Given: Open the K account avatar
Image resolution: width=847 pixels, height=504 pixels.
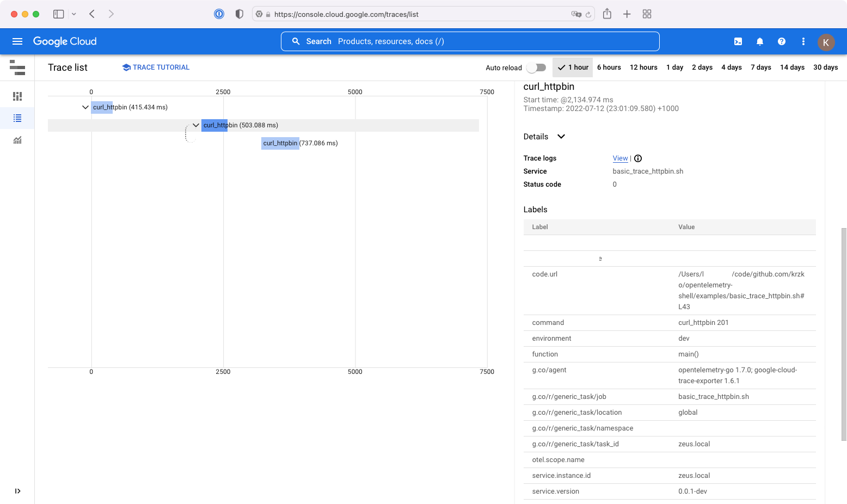Looking at the screenshot, I should tap(826, 42).
